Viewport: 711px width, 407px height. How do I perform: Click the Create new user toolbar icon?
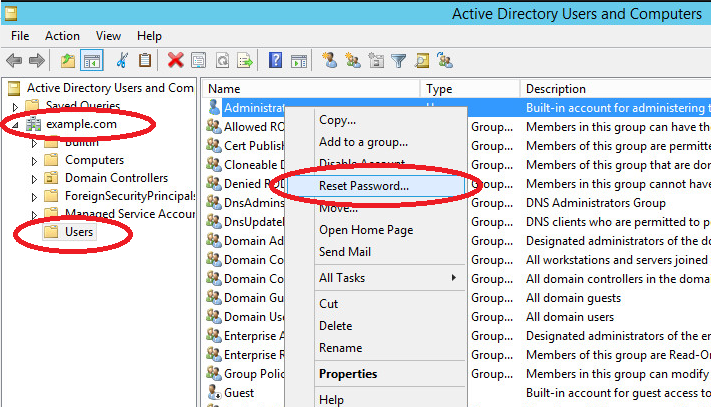pyautogui.click(x=329, y=61)
